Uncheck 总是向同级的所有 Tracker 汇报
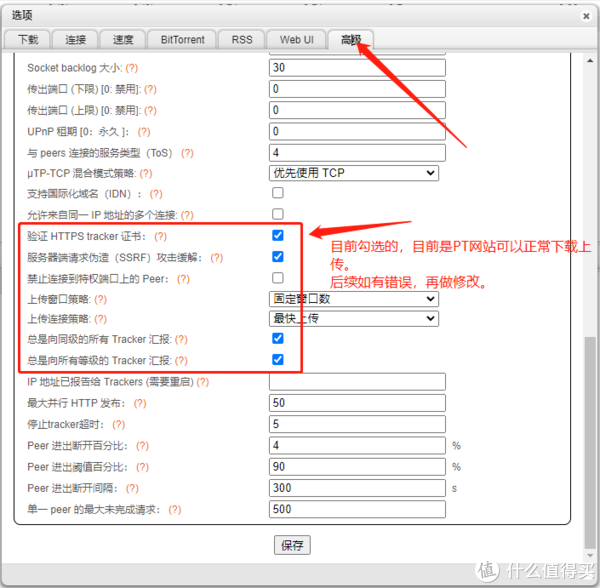 point(278,339)
